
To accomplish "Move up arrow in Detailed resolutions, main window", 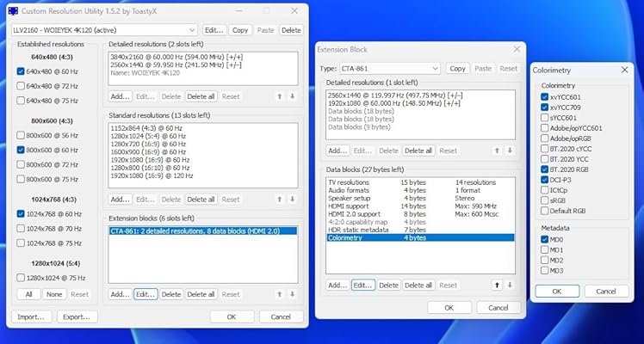I will (x=280, y=96).
